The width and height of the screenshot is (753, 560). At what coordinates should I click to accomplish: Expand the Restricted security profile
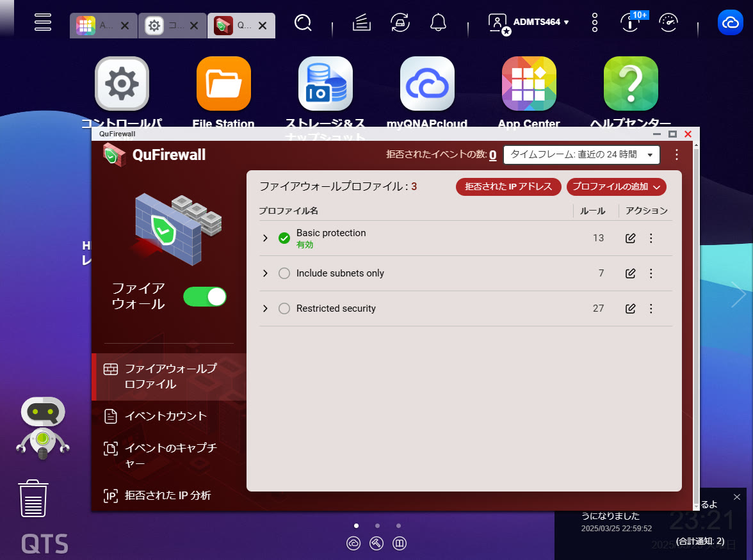tap(265, 308)
